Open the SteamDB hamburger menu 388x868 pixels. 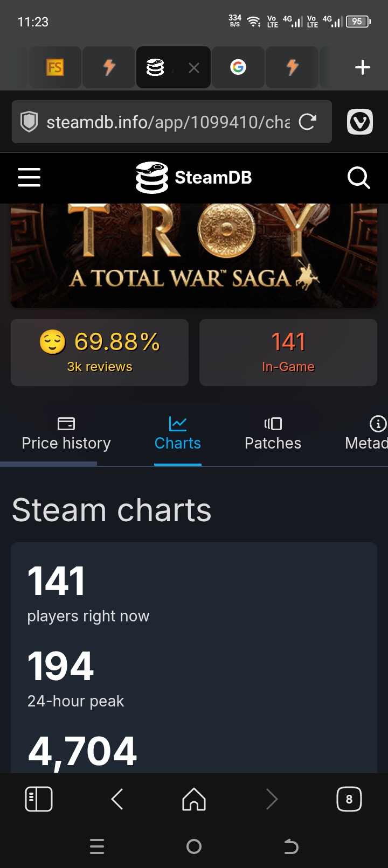pos(29,177)
